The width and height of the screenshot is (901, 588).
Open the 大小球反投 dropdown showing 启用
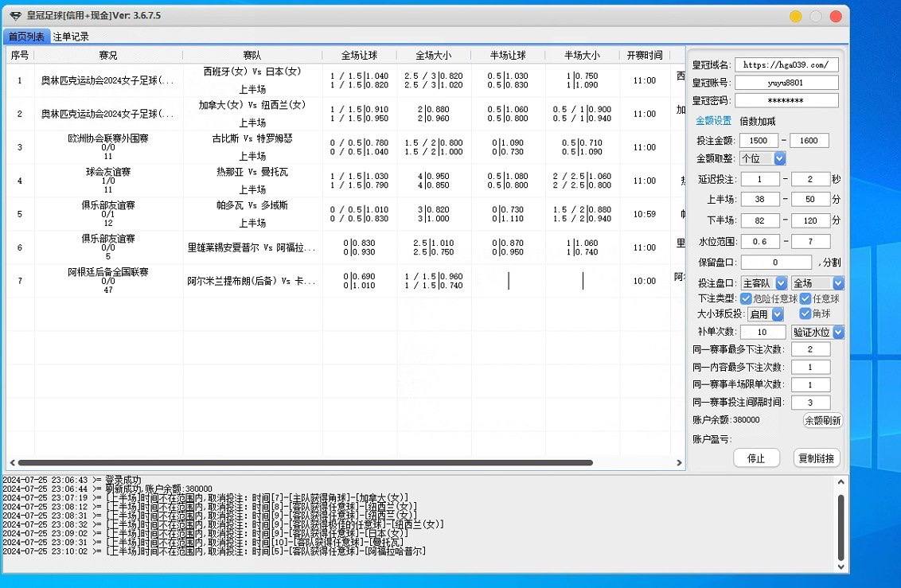coord(765,314)
